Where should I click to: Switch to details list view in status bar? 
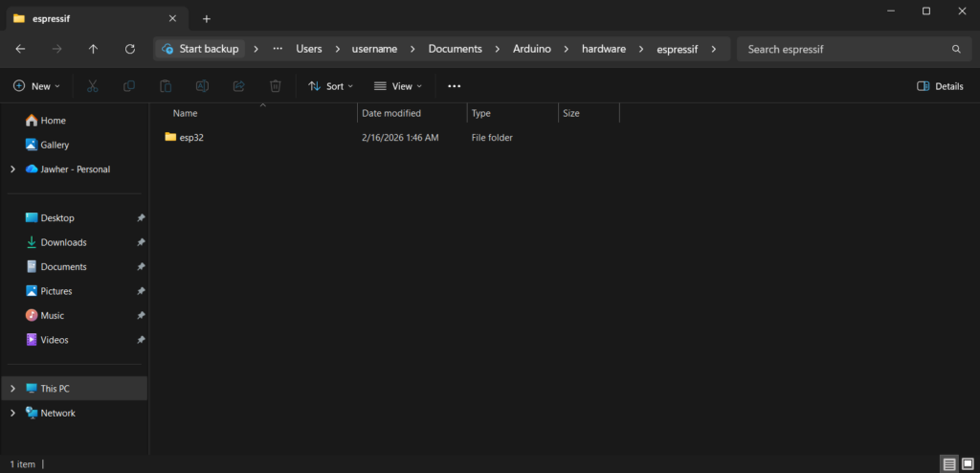949,464
